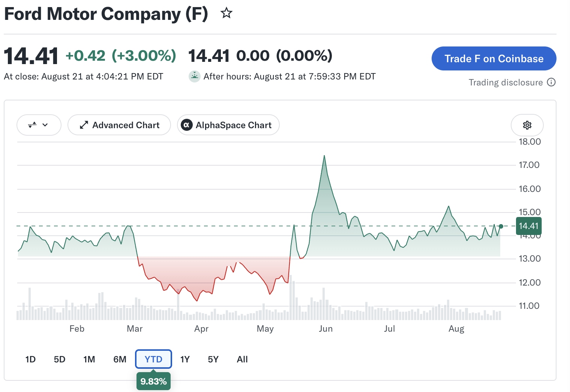Click the Jul label on chart axis
The height and width of the screenshot is (392, 570).
coord(389,329)
